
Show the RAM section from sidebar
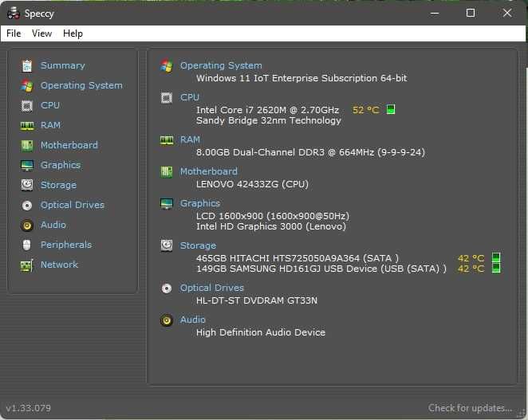point(50,125)
